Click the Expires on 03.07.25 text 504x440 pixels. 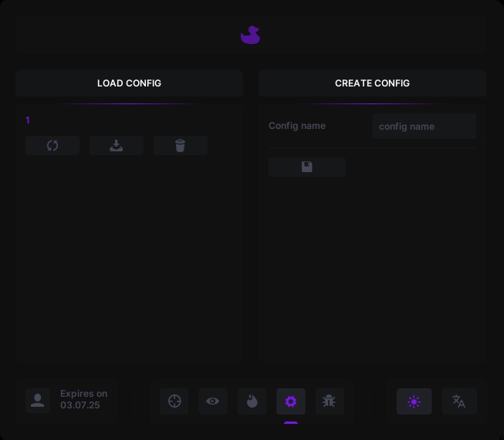pos(84,399)
